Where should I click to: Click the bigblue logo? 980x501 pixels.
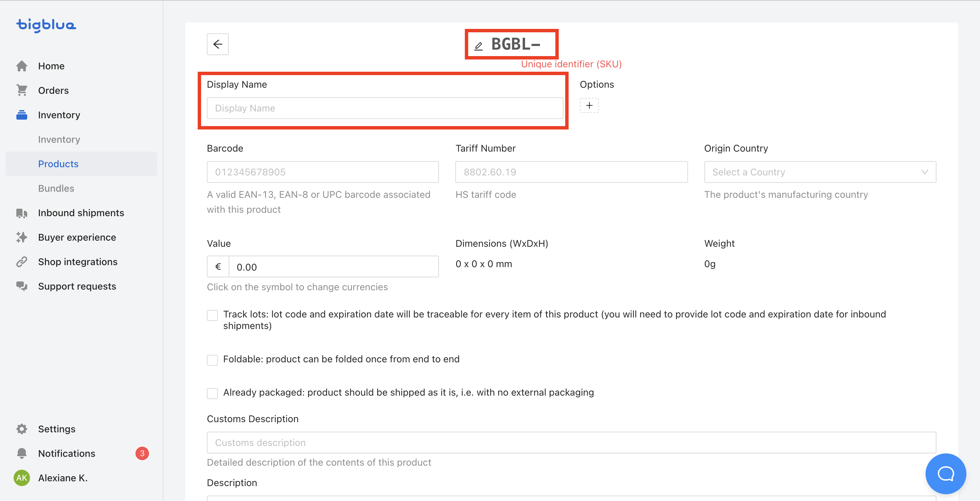tap(46, 25)
